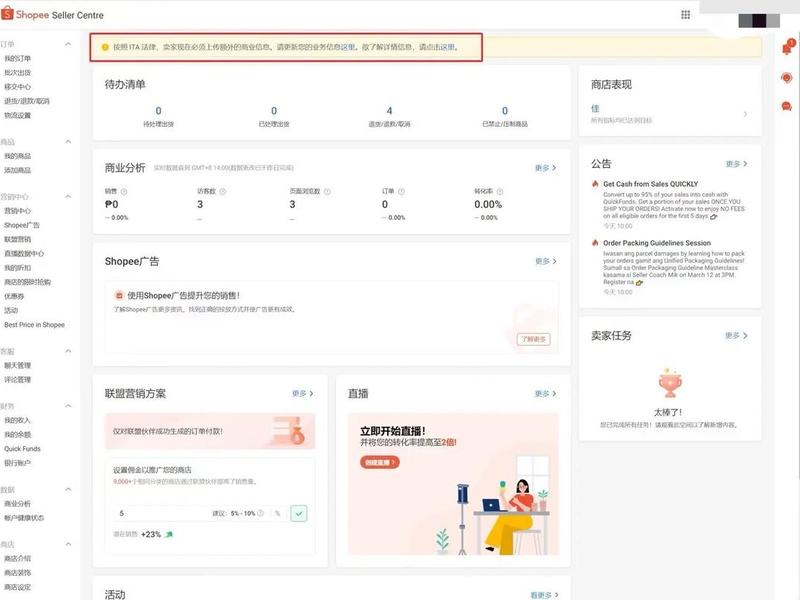800x600 pixels.
Task: Click the info icon next to 页面浏览数
Action: point(327,191)
